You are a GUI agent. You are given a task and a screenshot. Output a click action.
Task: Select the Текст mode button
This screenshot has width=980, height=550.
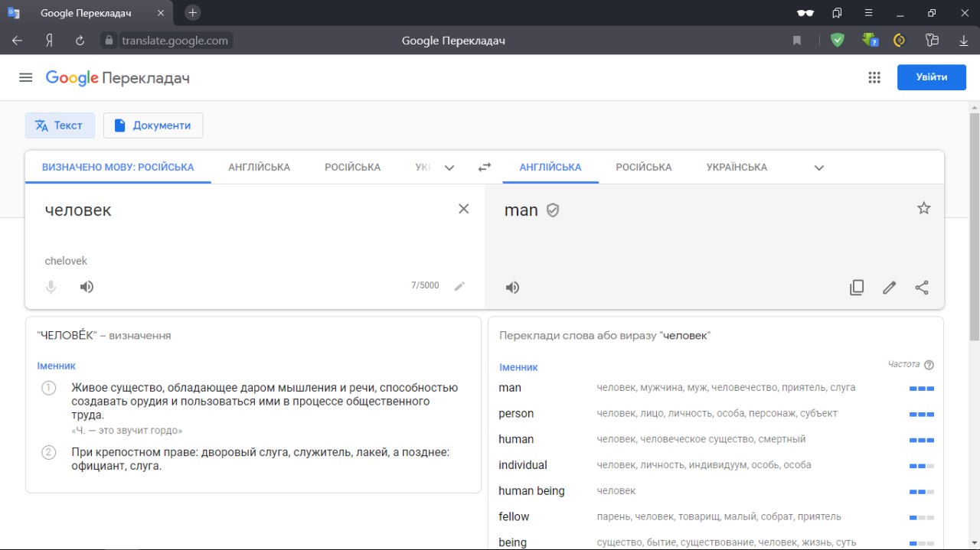click(60, 125)
